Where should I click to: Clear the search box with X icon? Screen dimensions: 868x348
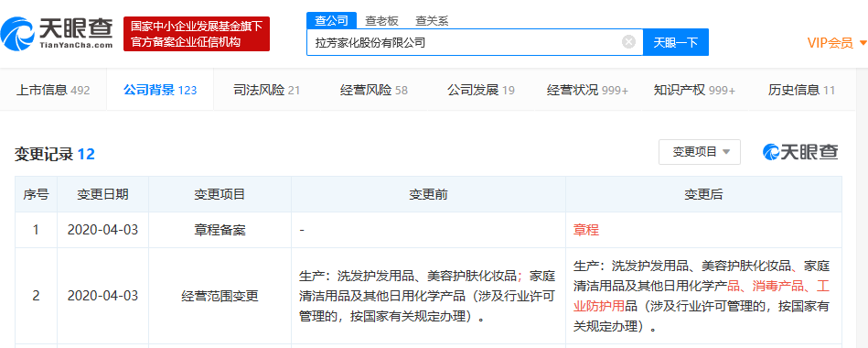(x=628, y=42)
